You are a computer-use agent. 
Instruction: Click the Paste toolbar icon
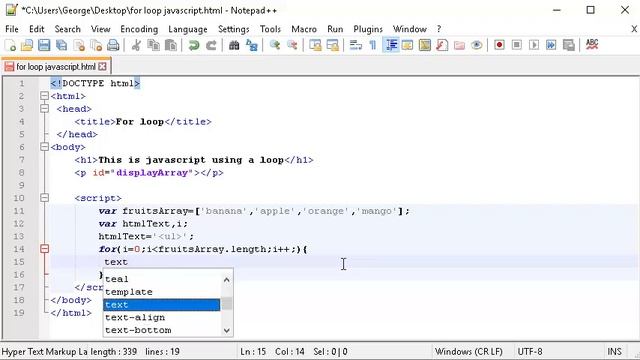click(x=171, y=45)
